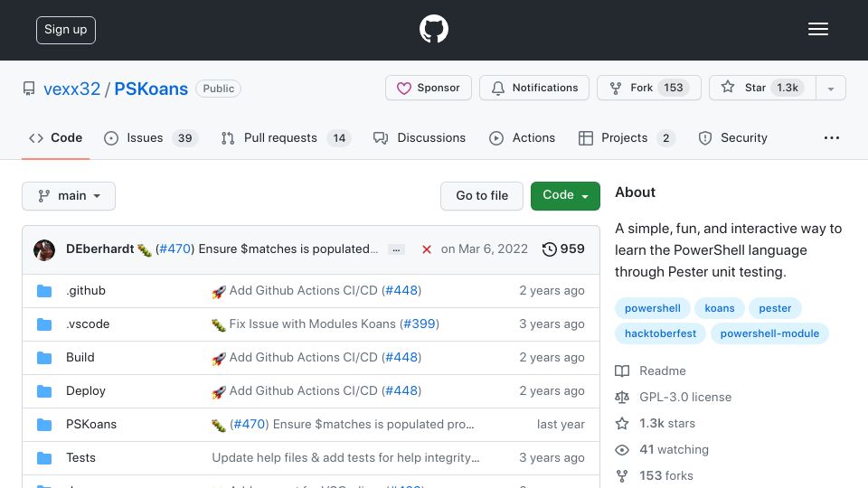Viewport: 868px width, 488px height.
Task: Open 'Fix Issue with Modules Koans' commit message
Action: tap(312, 324)
